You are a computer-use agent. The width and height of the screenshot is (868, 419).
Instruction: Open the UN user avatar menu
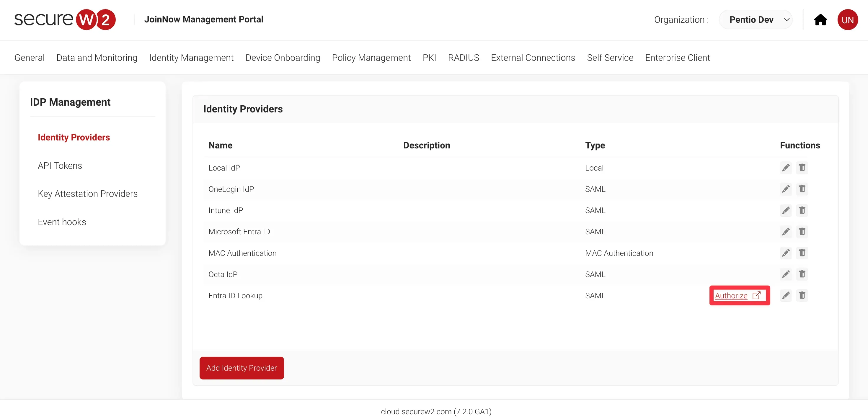point(847,20)
